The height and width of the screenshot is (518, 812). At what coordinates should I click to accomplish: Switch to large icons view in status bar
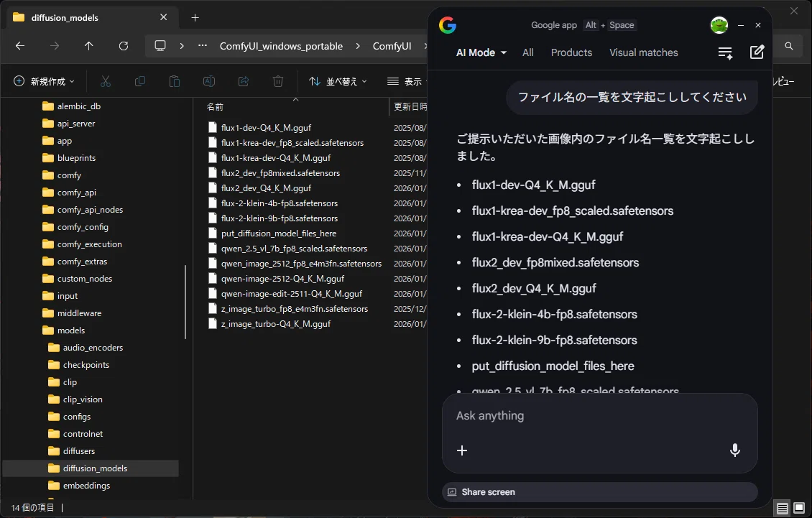click(x=799, y=508)
